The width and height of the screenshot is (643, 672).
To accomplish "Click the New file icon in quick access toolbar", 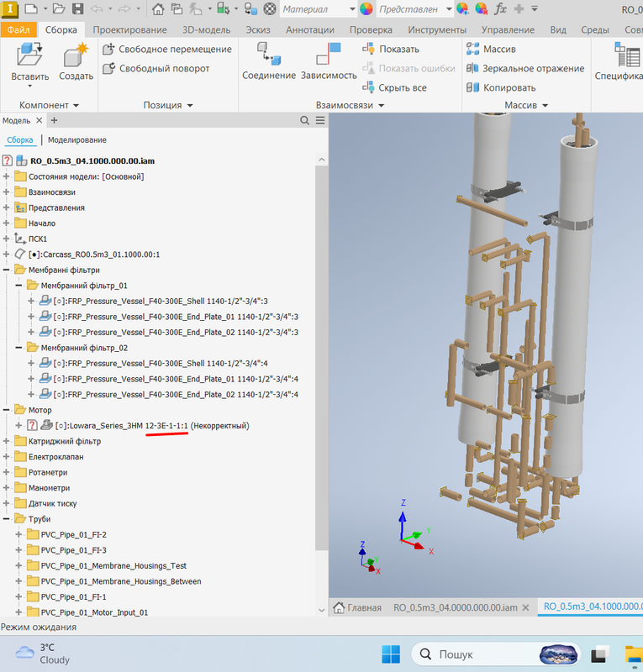I will 31,8.
